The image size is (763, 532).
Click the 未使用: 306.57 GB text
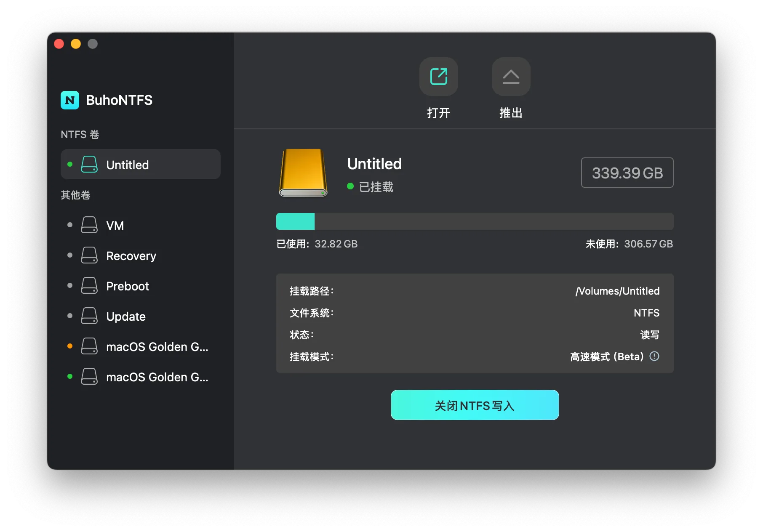click(629, 244)
